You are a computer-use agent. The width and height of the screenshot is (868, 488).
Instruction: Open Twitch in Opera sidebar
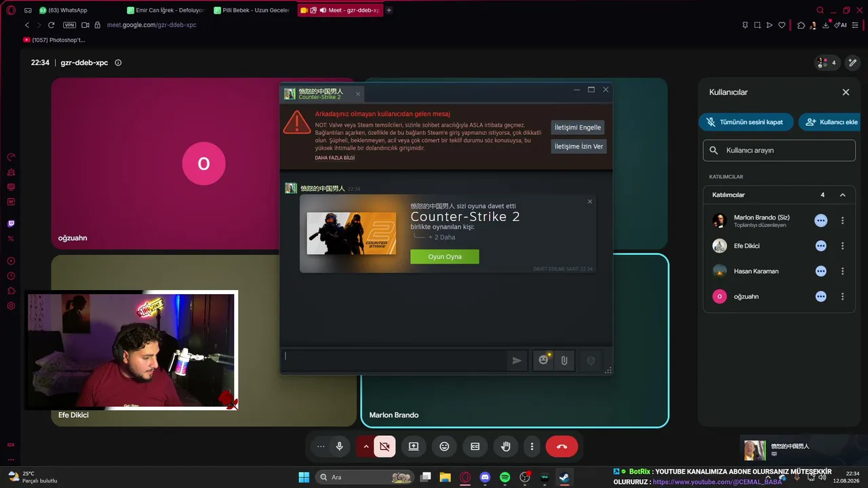click(11, 224)
